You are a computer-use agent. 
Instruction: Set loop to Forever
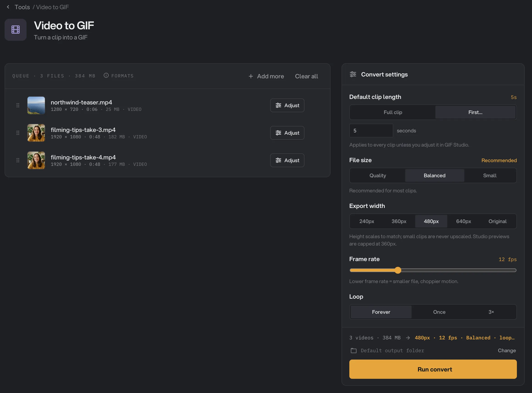click(x=381, y=312)
